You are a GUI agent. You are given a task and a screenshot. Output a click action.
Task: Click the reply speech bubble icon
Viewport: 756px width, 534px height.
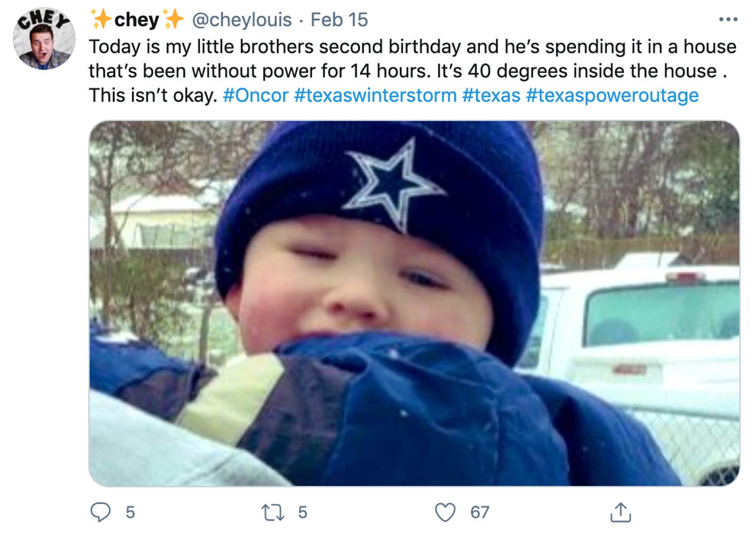100,512
